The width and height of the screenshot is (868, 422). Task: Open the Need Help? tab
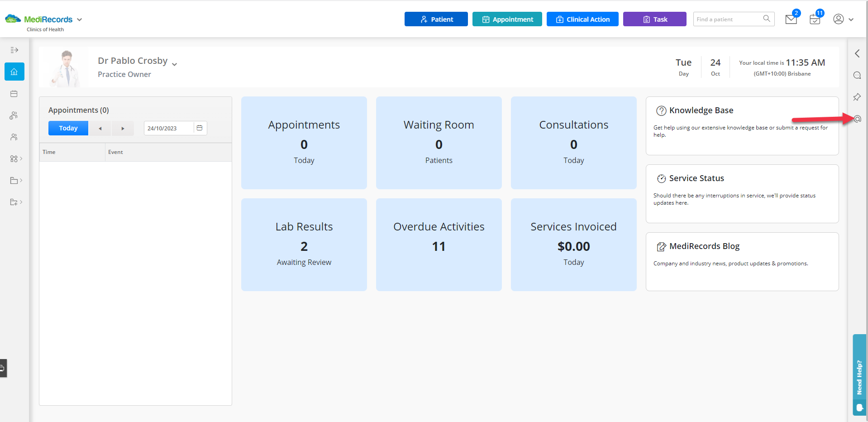click(x=859, y=375)
